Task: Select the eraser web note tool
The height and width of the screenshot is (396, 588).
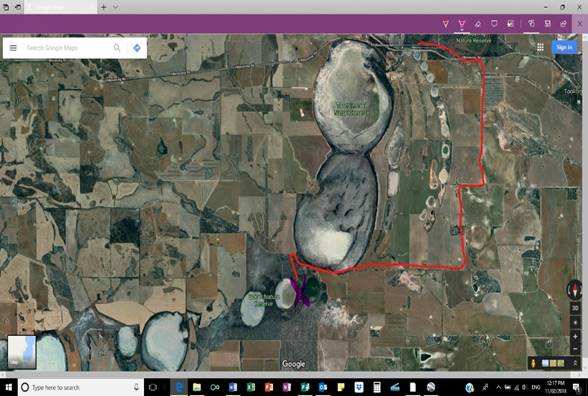Action: coord(478,24)
